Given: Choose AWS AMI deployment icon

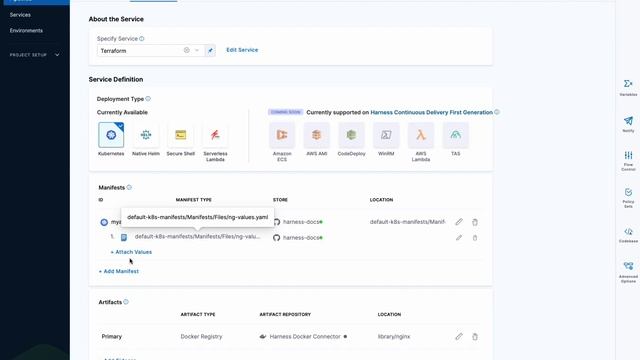Looking at the screenshot, I should [316, 135].
